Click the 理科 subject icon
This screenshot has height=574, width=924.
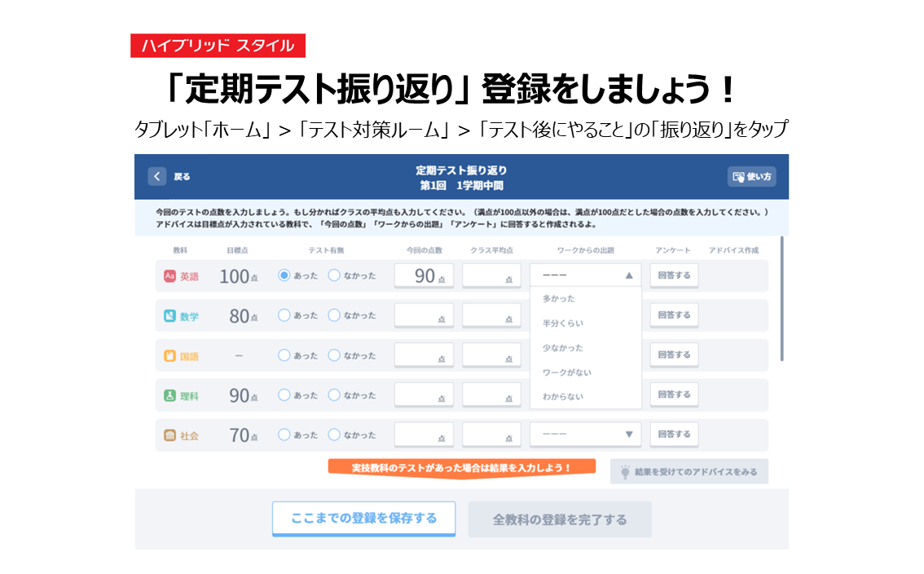(169, 396)
